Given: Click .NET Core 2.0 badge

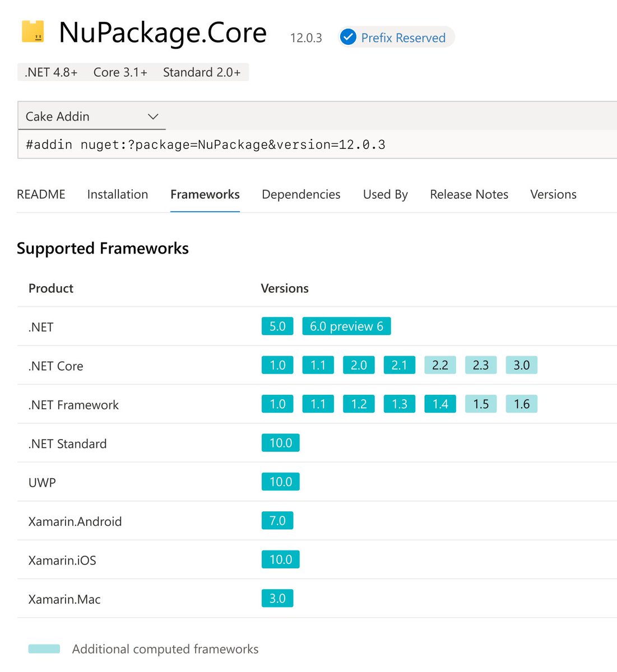Looking at the screenshot, I should (x=359, y=365).
